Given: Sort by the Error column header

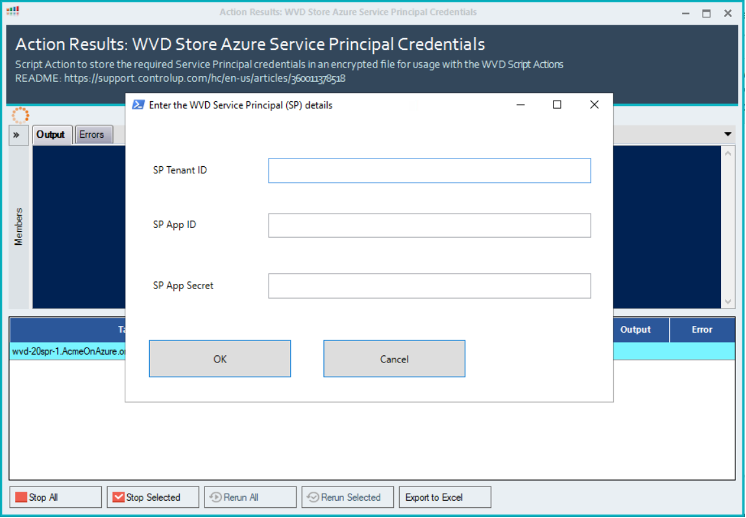Looking at the screenshot, I should coord(702,330).
